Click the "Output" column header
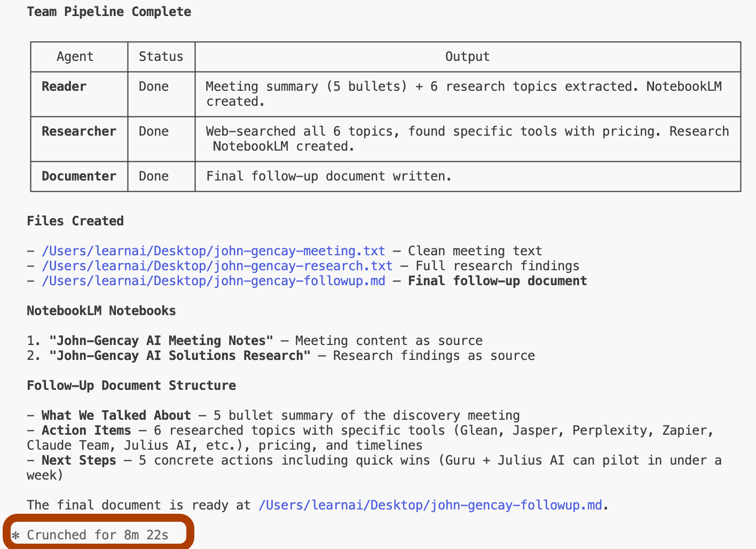The width and height of the screenshot is (756, 549). 468,57
